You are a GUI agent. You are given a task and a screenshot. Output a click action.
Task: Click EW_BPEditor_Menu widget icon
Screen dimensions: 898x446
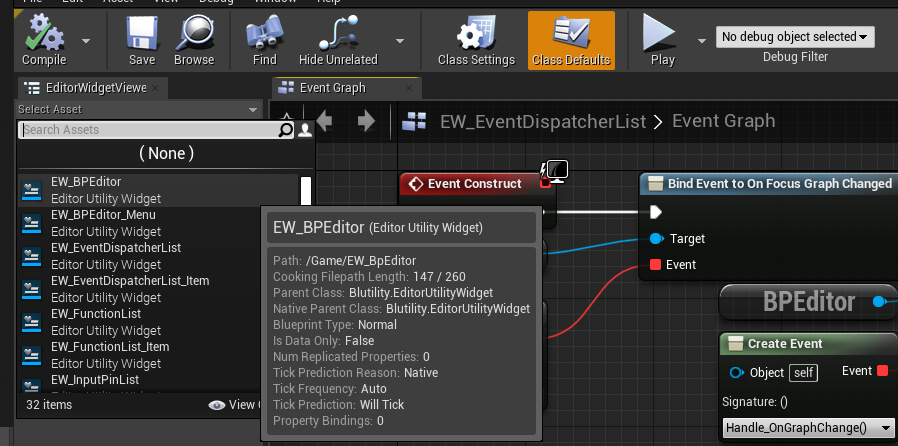pyautogui.click(x=31, y=223)
